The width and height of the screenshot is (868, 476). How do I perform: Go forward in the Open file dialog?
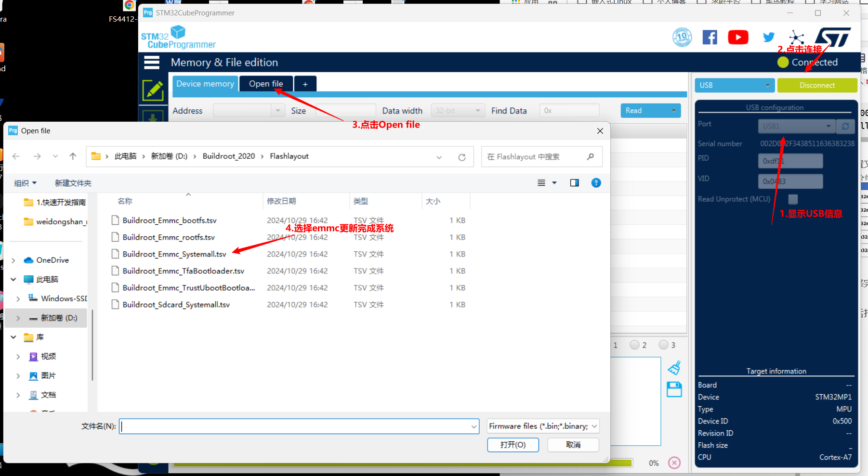[x=37, y=156]
